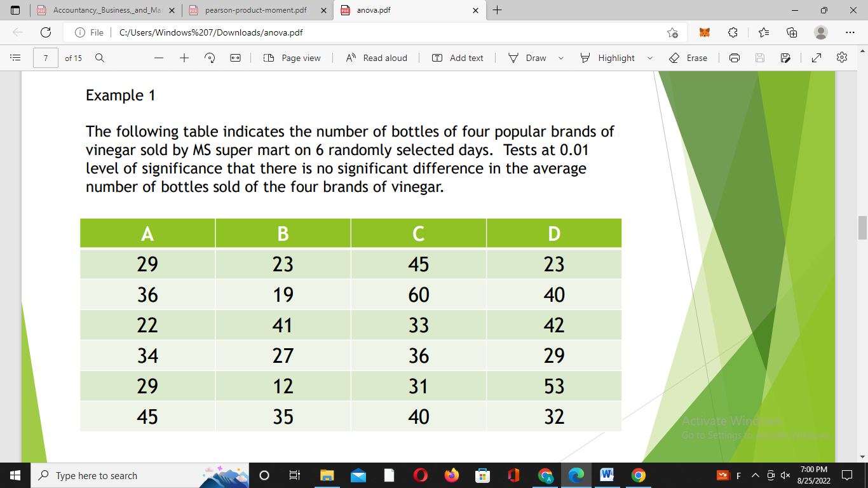Viewport: 868px width, 488px height.
Task: Select the Draw tool
Action: pos(527,58)
